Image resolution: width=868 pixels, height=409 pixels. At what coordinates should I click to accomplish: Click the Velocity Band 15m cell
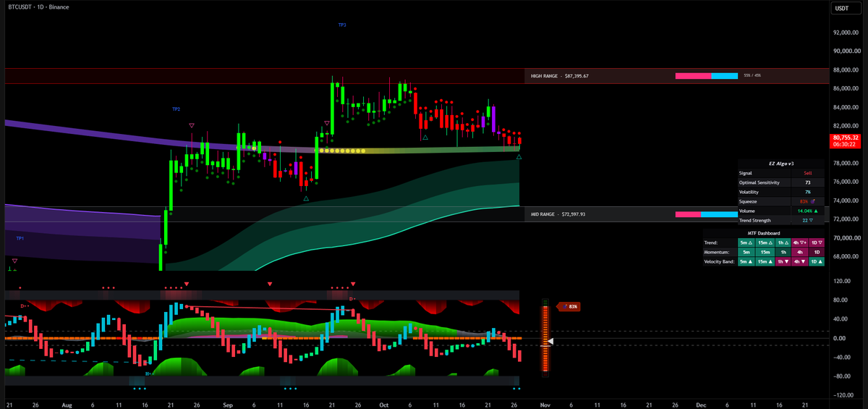click(764, 261)
